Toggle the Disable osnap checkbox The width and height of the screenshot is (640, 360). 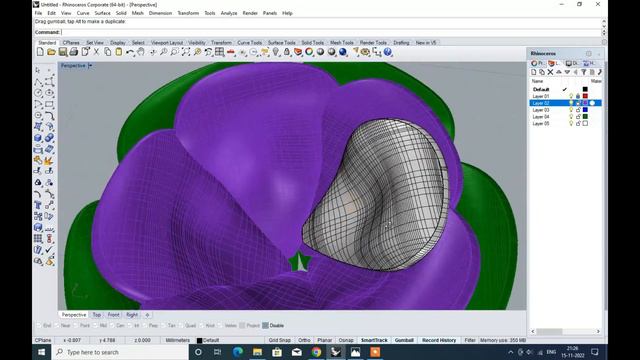point(265,325)
